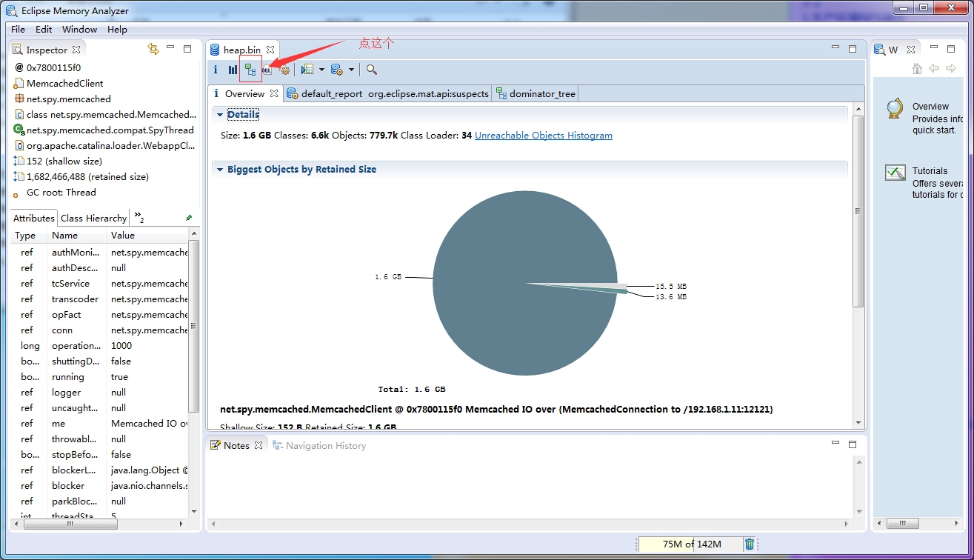Switch to the default_report suspects tab
The width and height of the screenshot is (974, 560).
tap(388, 94)
